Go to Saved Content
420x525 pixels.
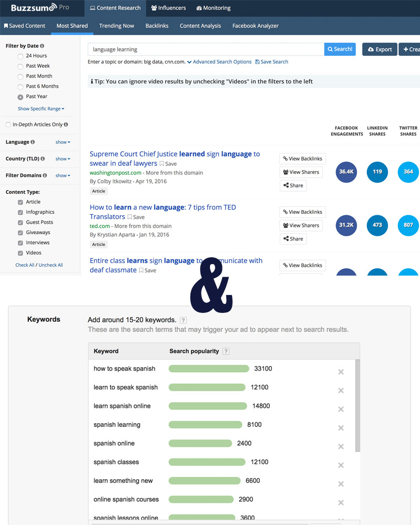(x=25, y=26)
